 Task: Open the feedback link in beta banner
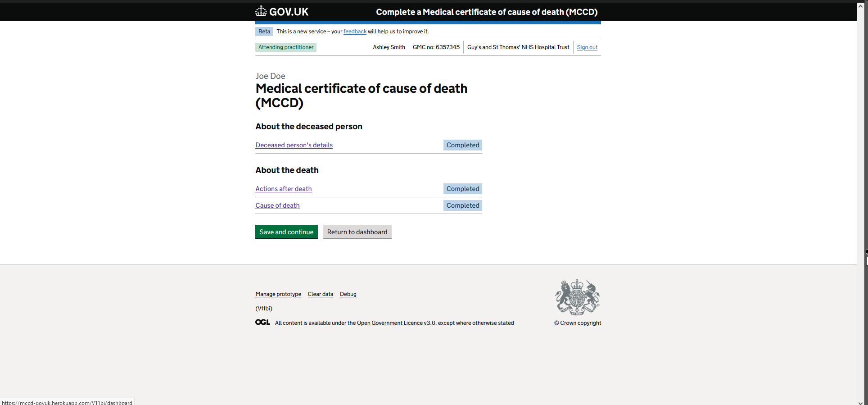tap(355, 32)
